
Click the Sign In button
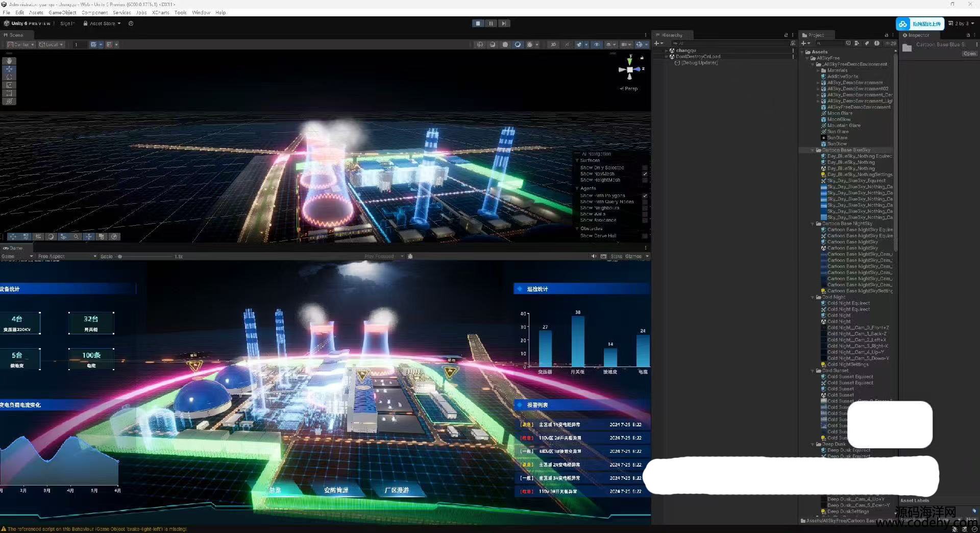(67, 23)
